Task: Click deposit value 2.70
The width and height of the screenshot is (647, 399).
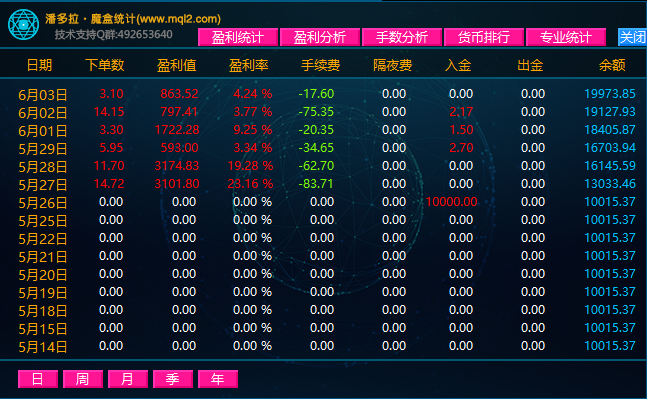Action: [x=461, y=148]
